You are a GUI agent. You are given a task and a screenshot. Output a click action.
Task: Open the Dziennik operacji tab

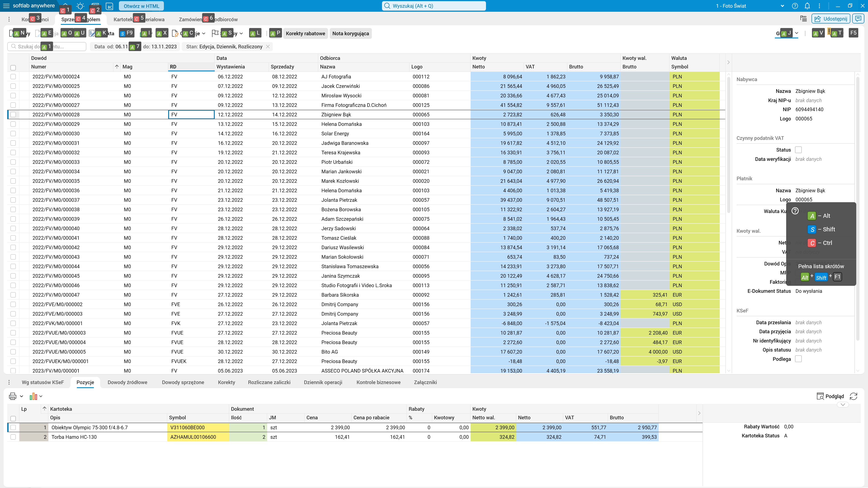tap(323, 382)
